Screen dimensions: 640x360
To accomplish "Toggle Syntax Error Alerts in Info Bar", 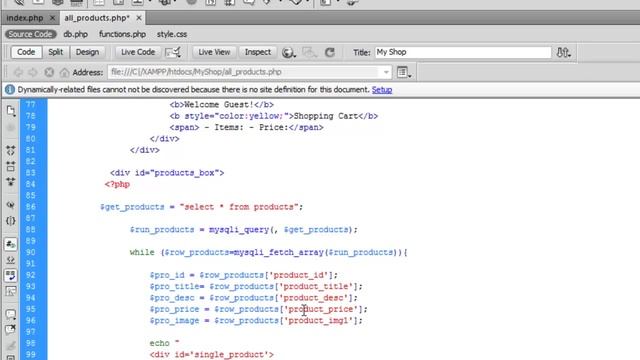I will point(11,291).
